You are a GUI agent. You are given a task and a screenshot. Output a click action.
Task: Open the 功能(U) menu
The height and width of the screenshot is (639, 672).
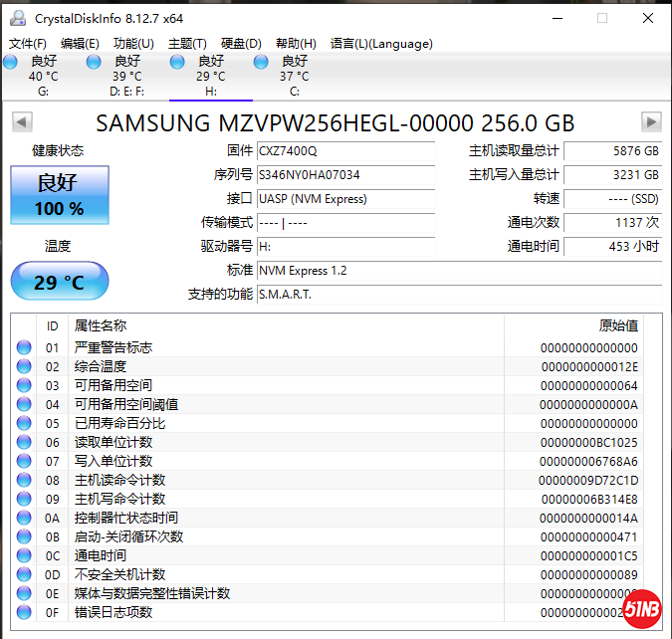(x=133, y=44)
